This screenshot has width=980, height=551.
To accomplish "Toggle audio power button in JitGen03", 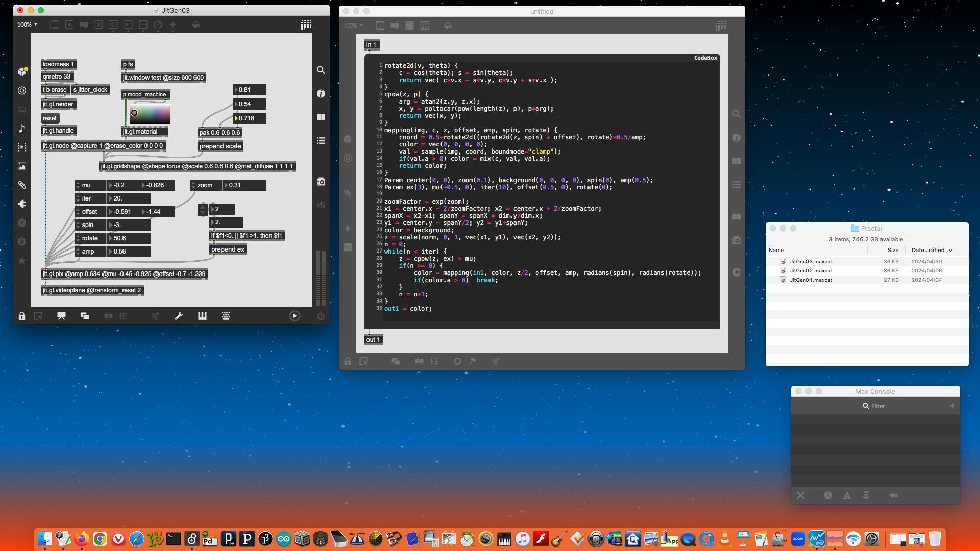I will pos(321,316).
